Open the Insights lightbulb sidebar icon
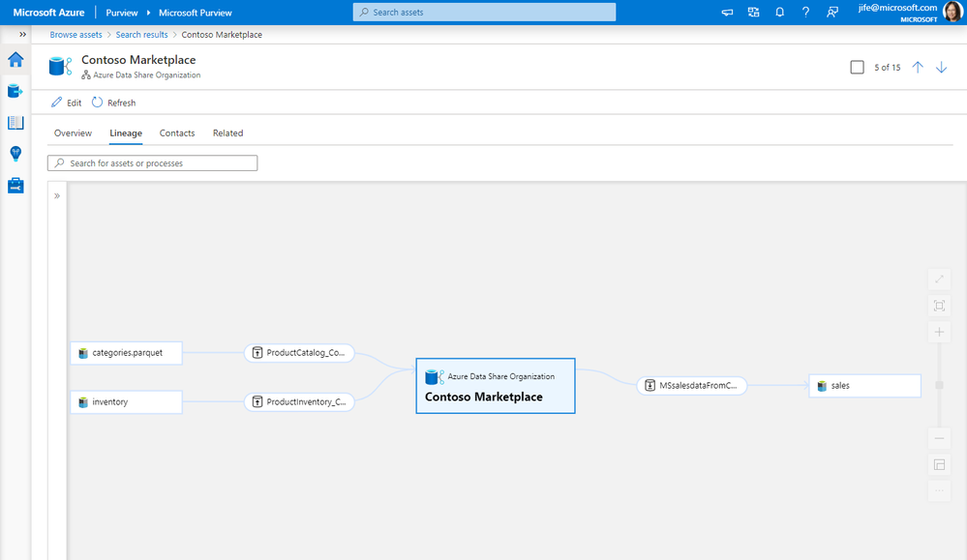 coord(15,154)
